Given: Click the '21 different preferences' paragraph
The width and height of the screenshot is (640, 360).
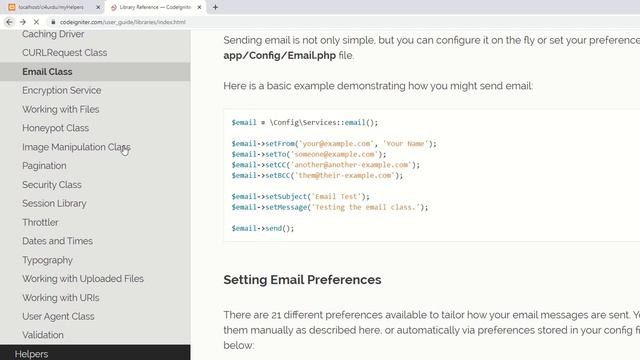Looking at the screenshot, I should (431, 330).
